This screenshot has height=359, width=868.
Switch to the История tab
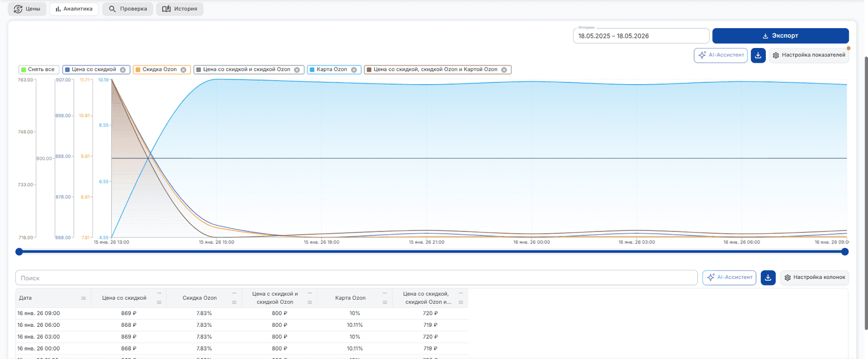[180, 9]
